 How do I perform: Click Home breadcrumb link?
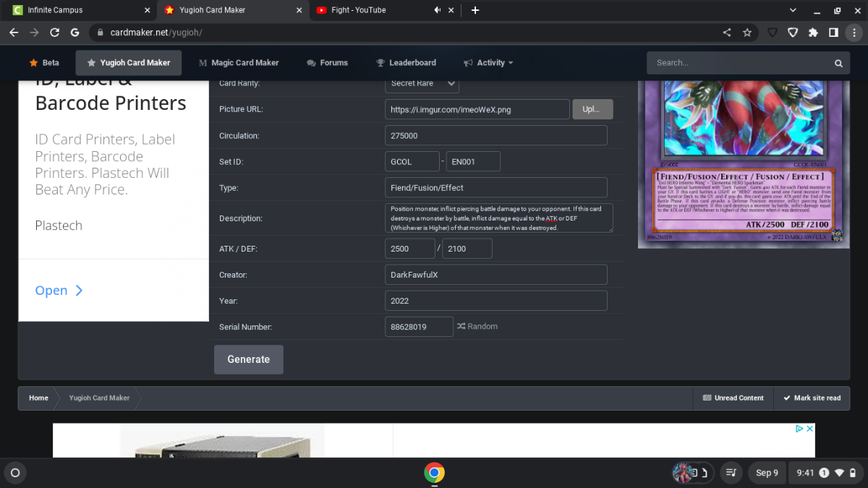(38, 398)
